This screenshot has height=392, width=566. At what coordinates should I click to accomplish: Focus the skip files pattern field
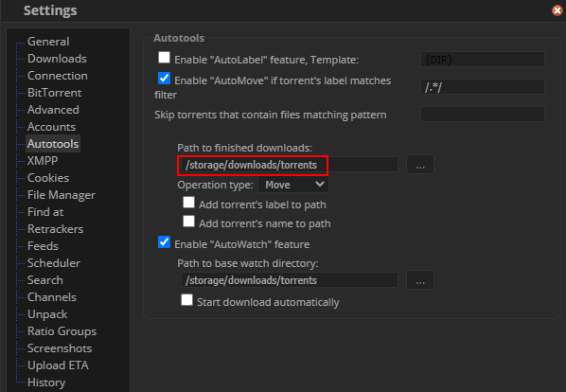pos(483,115)
